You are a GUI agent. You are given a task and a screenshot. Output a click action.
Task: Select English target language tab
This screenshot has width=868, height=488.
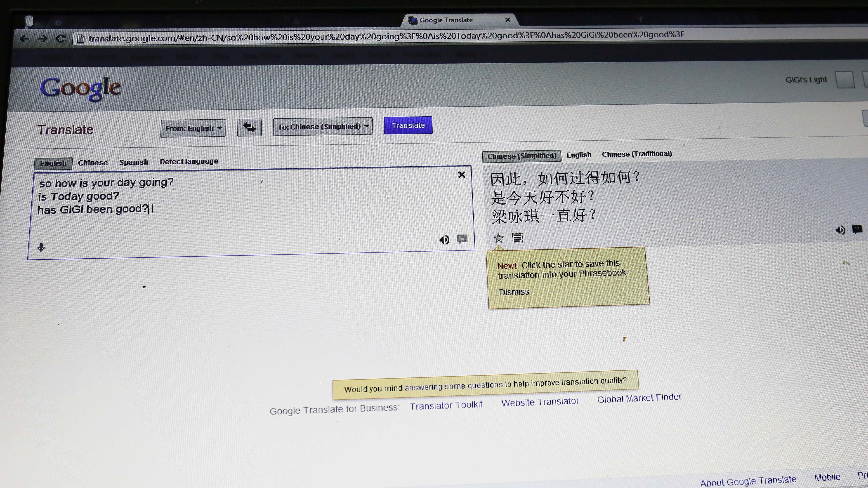point(579,155)
